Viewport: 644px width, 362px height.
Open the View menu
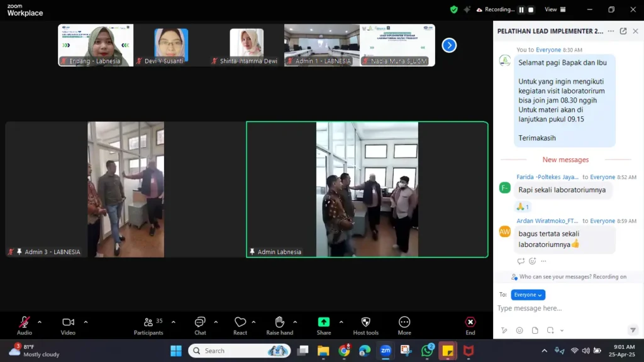(553, 9)
